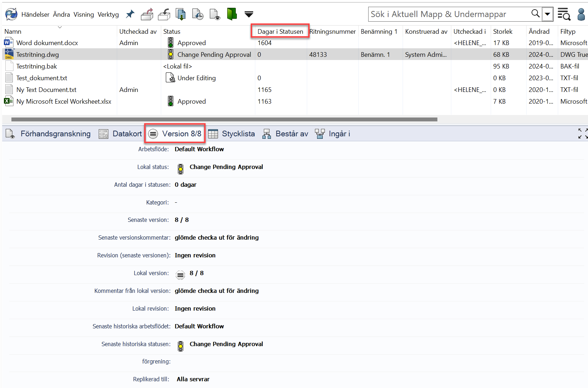This screenshot has width=588, height=388.
Task: Click the Word file icon for Word dokument.docx
Action: pos(9,43)
